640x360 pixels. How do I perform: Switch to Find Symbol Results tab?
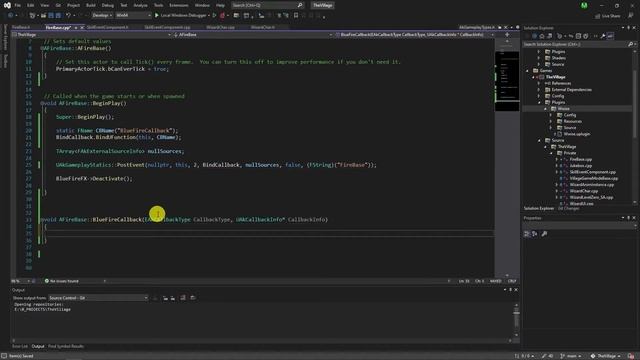tap(66, 347)
